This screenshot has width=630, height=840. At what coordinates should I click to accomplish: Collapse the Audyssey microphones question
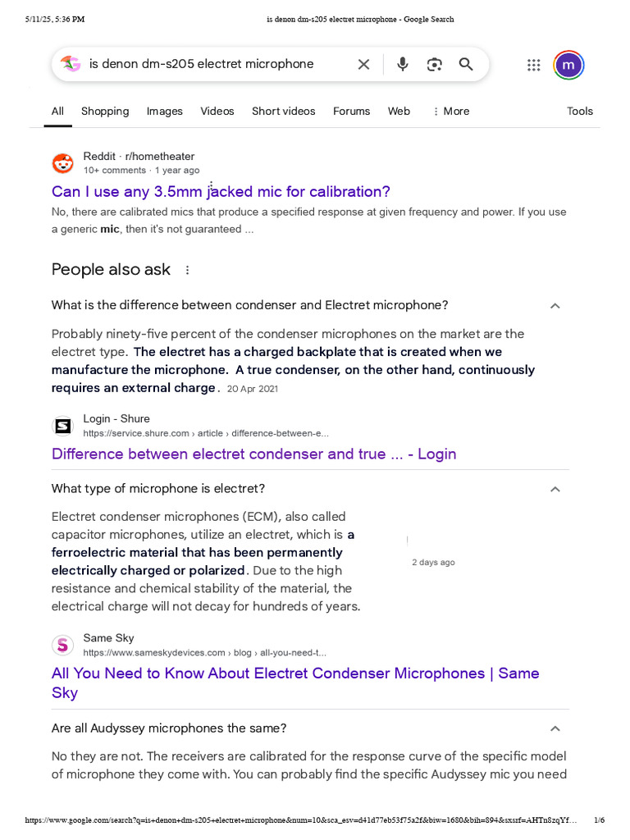tap(555, 728)
